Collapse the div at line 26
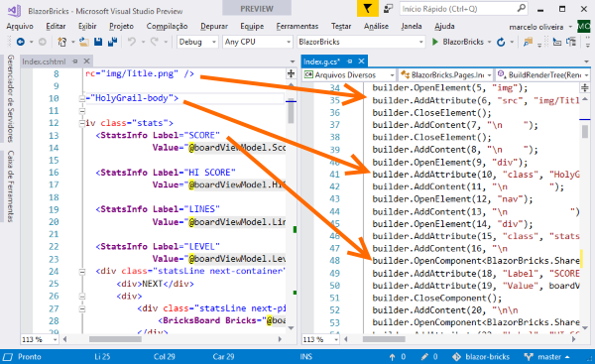Image resolution: width=595 pixels, height=364 pixels. (82, 296)
